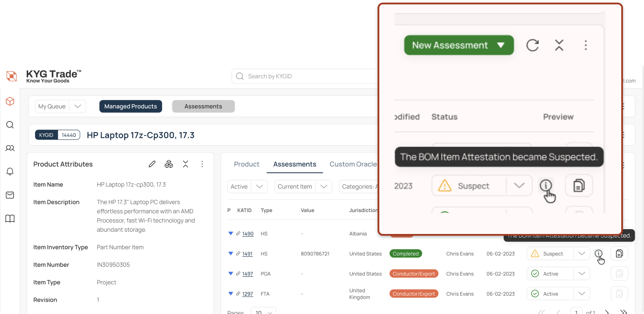This screenshot has height=314, width=644.
Task: Click the Jurisdiction column header
Action: 364,210
